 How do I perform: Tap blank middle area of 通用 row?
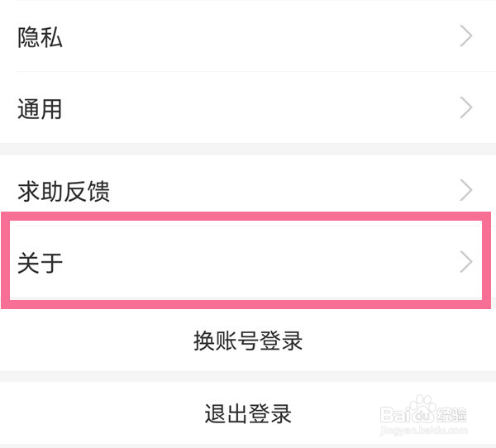(x=248, y=108)
